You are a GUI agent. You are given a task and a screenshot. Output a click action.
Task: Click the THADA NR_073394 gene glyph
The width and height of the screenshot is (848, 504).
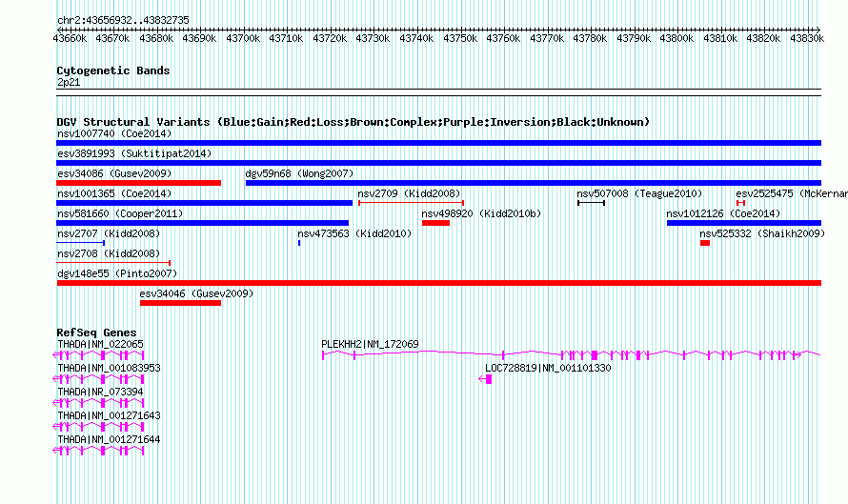[98, 403]
